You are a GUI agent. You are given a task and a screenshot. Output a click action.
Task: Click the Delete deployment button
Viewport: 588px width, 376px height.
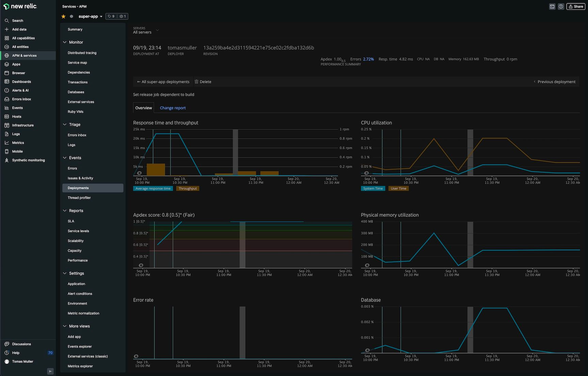click(203, 82)
